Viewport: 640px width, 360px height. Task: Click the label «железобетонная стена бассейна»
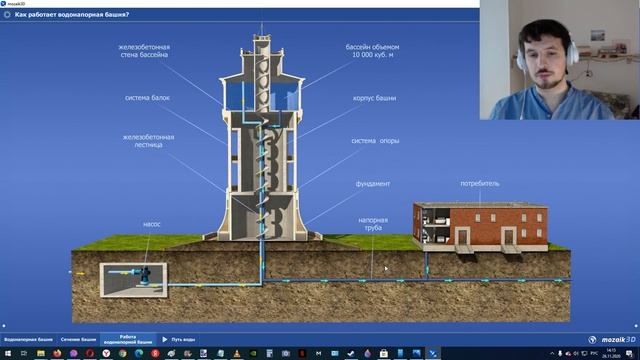tap(144, 51)
